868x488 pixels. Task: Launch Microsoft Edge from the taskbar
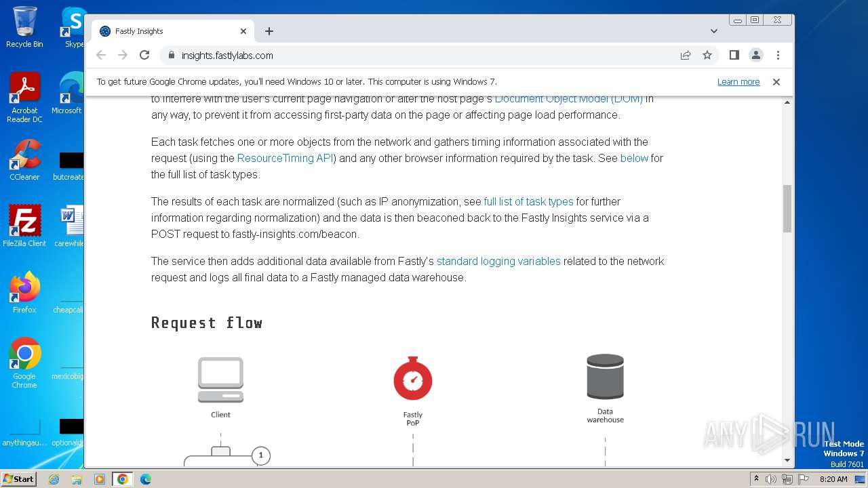(145, 479)
